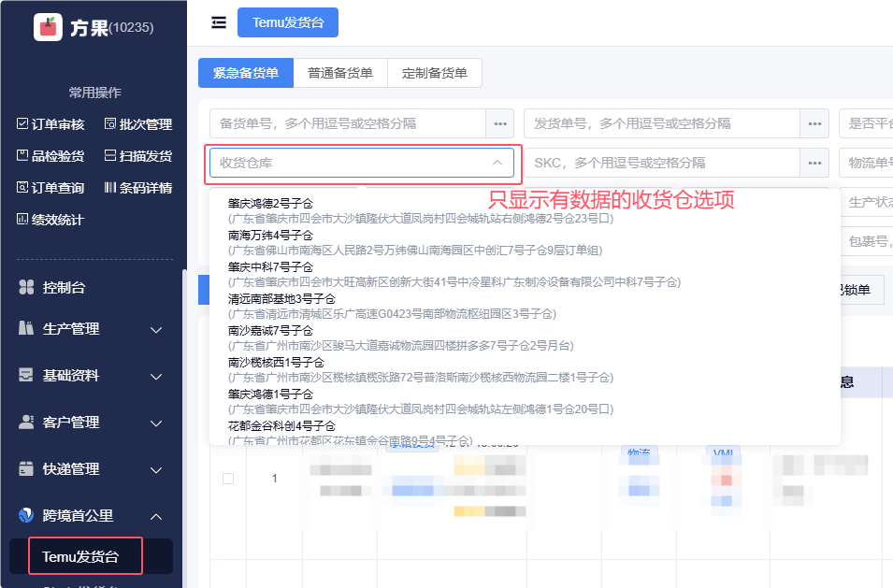Image resolution: width=893 pixels, height=588 pixels.
Task: Expand the 客户管理 chevron
Action: tap(156, 423)
